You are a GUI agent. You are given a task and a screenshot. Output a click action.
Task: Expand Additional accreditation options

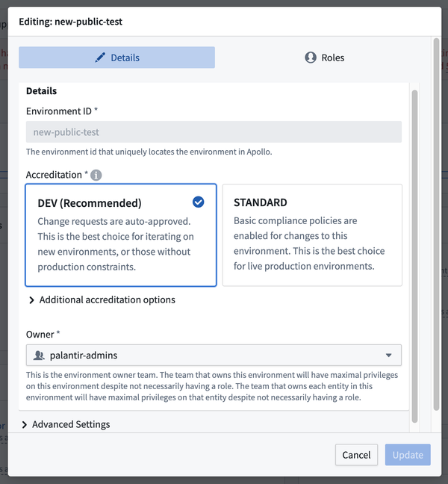(107, 300)
